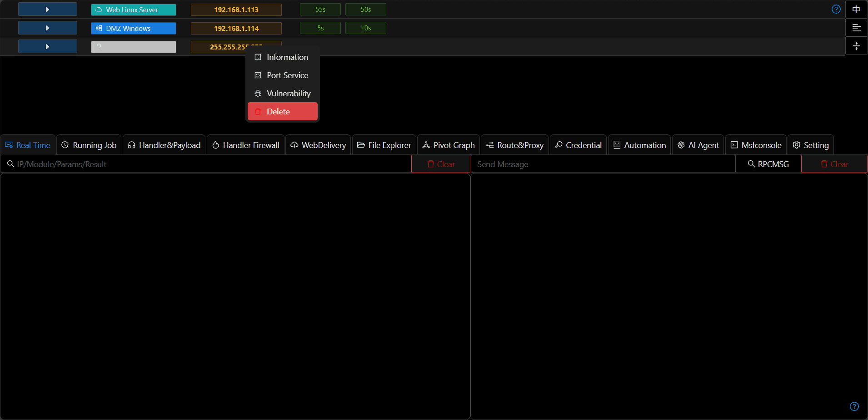Click the align-left lines icon on right edge
Screen dimensions: 868x420
point(856,28)
